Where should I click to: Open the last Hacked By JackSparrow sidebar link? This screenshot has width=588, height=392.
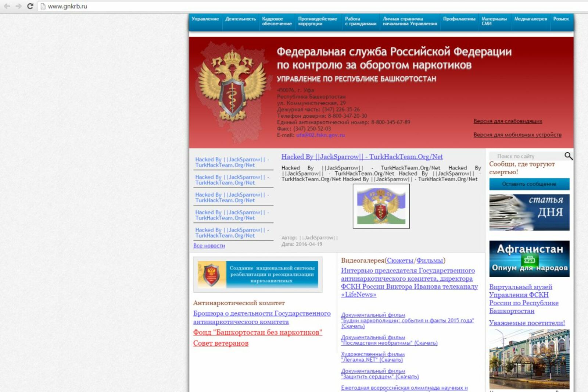[232, 233]
